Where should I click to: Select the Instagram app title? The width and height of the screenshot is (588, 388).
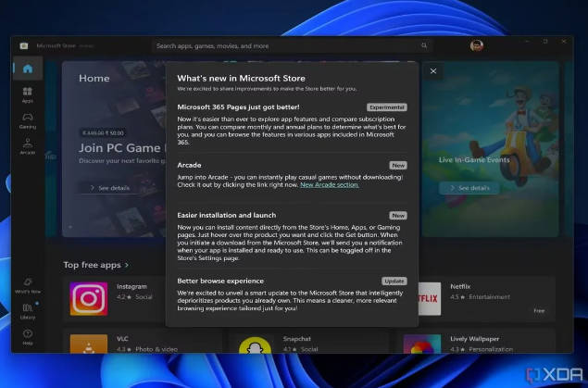tap(131, 286)
